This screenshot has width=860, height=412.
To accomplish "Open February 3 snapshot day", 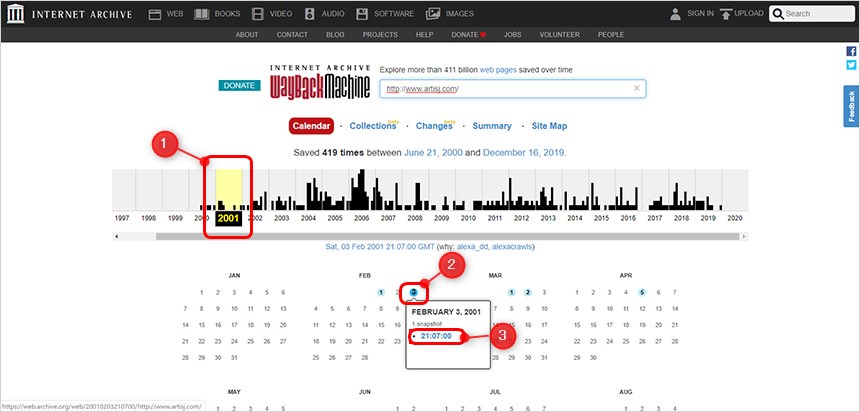I will pyautogui.click(x=414, y=292).
